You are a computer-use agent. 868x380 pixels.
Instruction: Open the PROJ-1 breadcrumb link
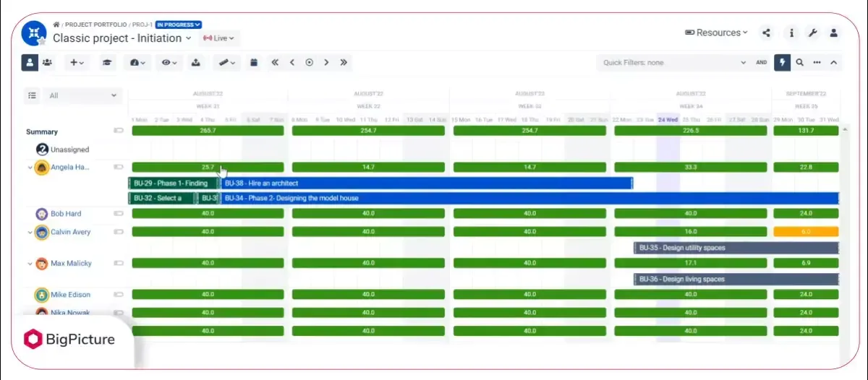[x=142, y=25]
